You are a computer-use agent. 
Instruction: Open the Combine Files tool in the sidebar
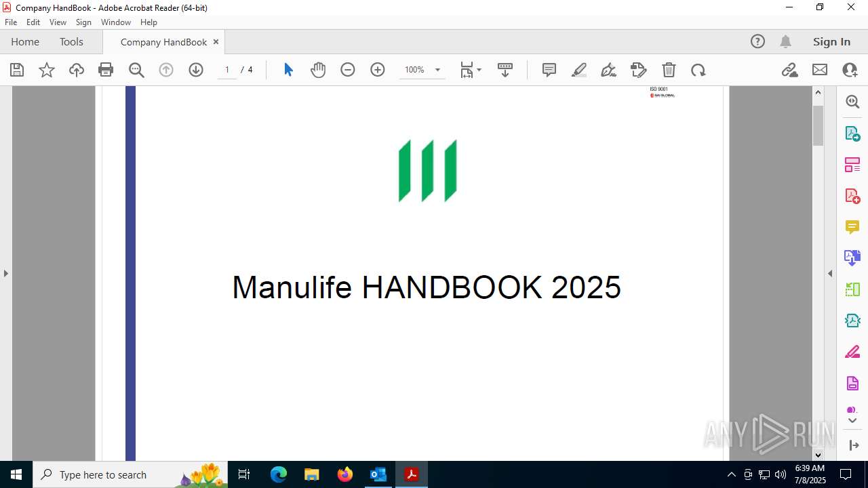pyautogui.click(x=852, y=258)
